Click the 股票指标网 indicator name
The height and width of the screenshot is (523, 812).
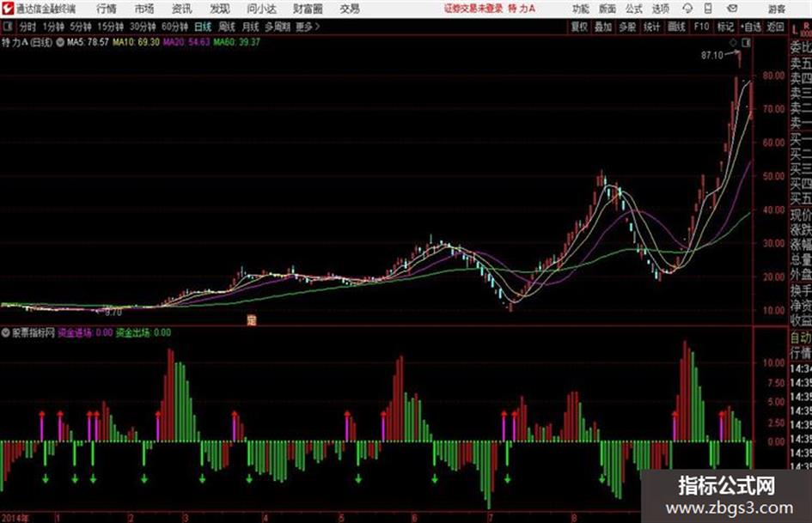(34, 332)
